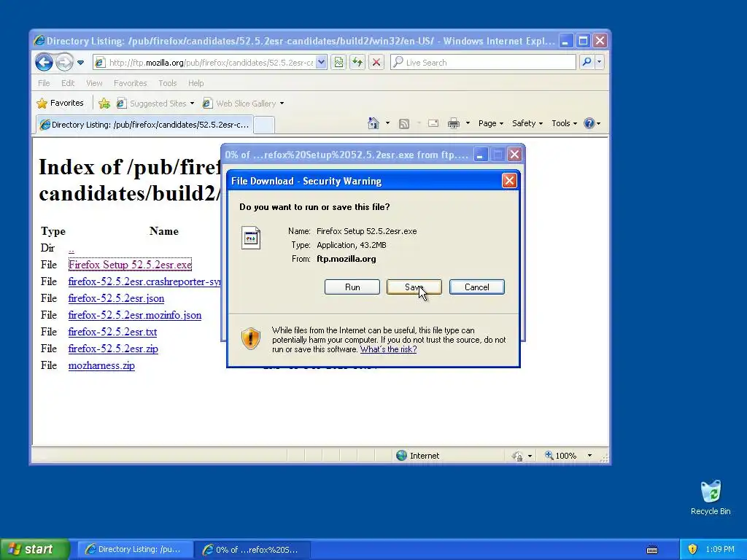
Task: Click the Home icon in command bar
Action: [x=373, y=123]
